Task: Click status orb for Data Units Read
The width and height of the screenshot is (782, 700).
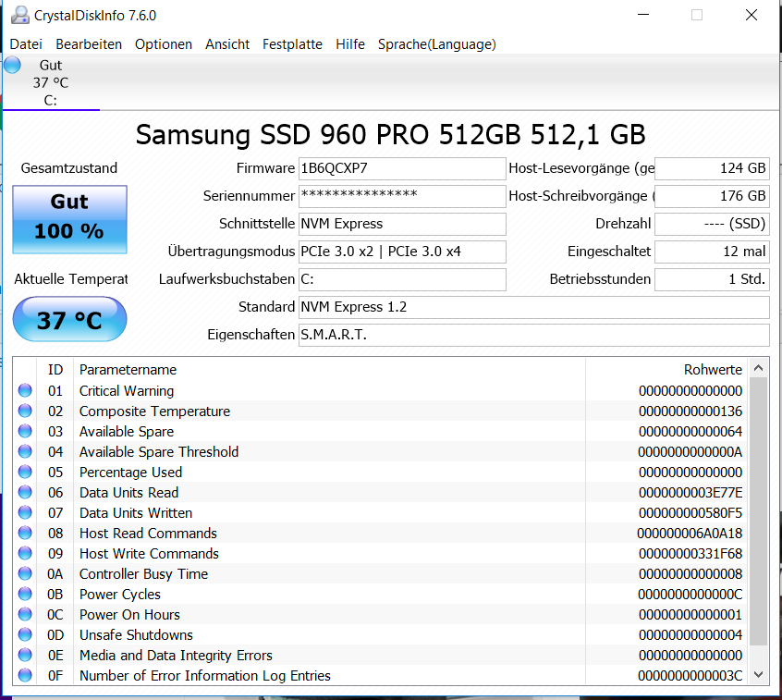Action: coord(25,493)
